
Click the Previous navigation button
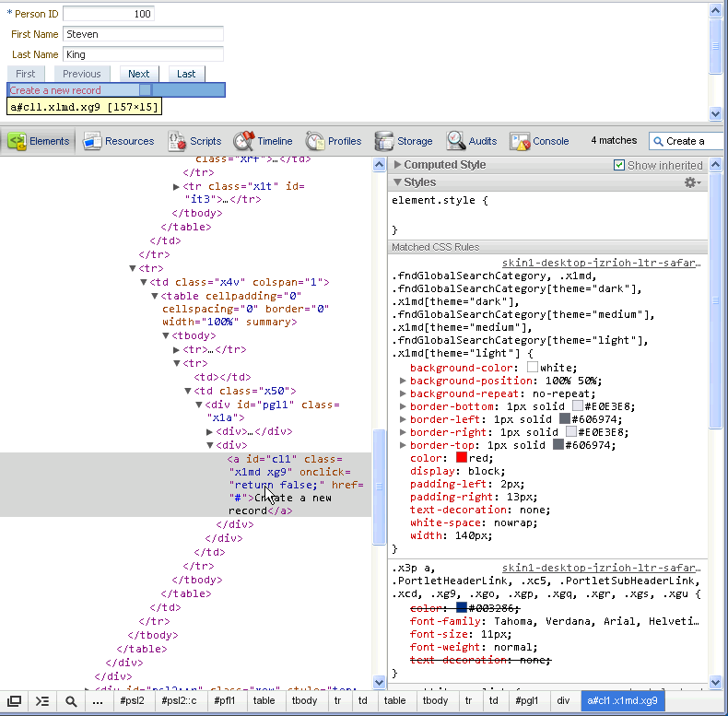tap(82, 74)
